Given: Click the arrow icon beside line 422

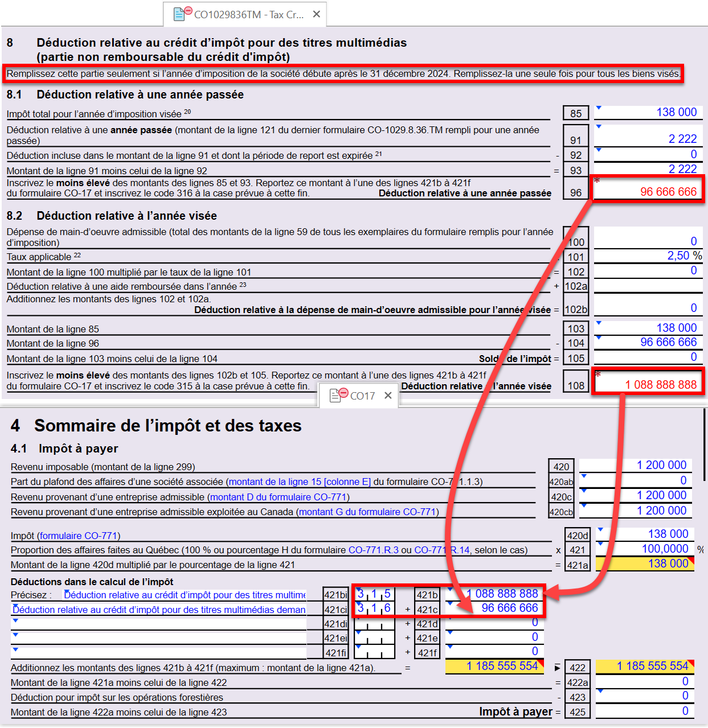Looking at the screenshot, I should click(557, 667).
